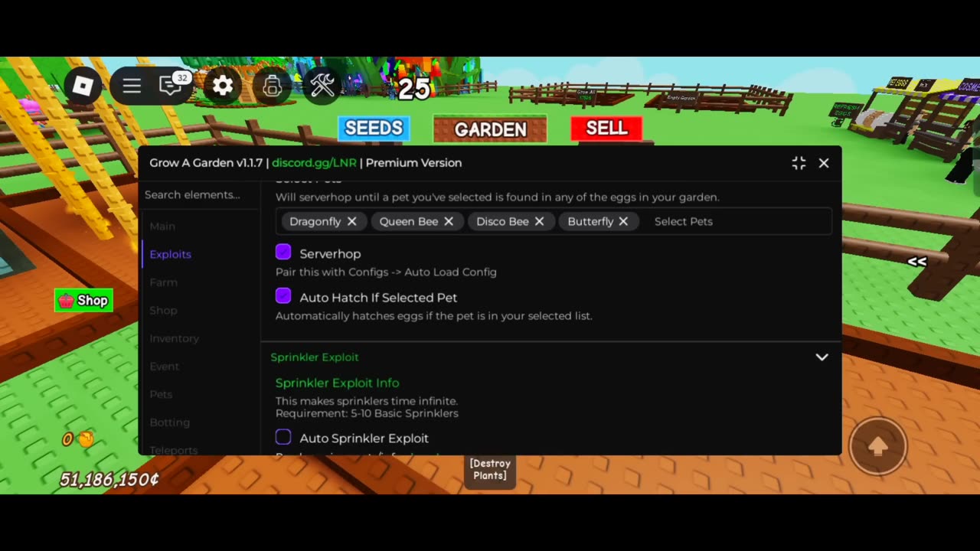Click the red SELL button
The image size is (980, 551).
click(x=606, y=129)
